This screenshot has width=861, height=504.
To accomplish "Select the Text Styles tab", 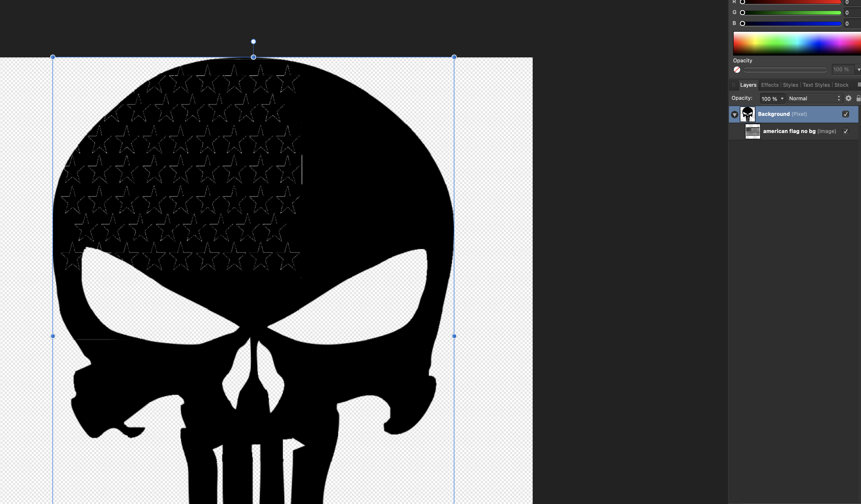I will [816, 85].
